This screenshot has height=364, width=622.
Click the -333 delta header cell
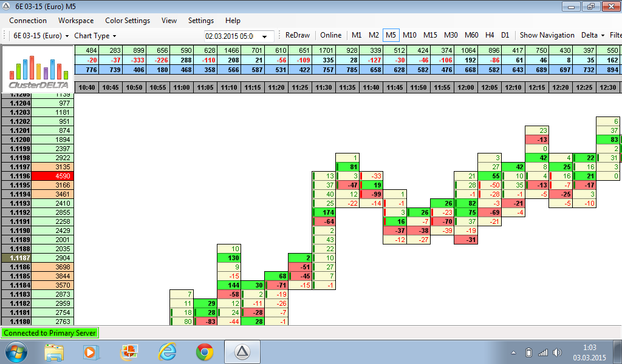[134, 60]
